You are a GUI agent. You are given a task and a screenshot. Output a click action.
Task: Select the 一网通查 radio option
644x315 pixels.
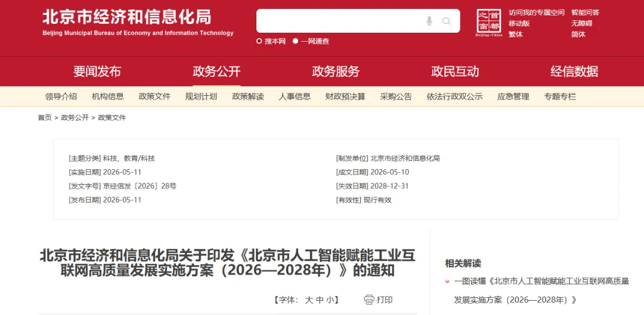point(295,41)
